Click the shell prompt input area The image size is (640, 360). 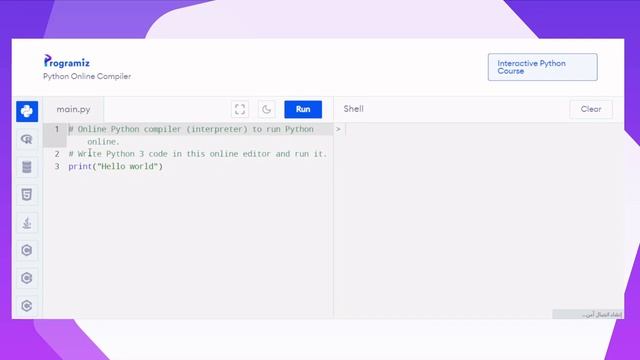pyautogui.click(x=484, y=129)
